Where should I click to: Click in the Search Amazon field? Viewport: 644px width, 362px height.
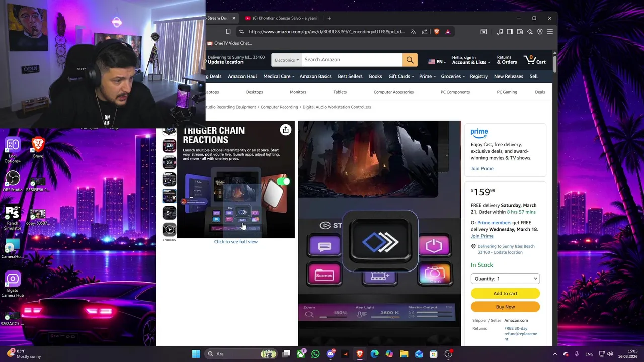click(x=352, y=60)
